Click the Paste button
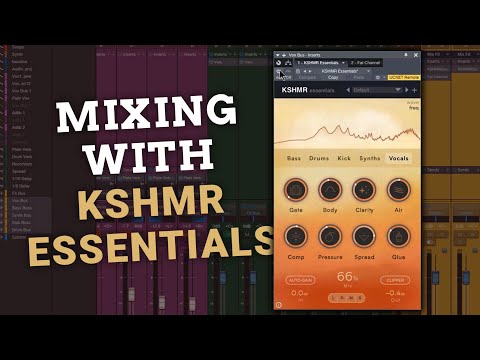480x360 pixels. click(359, 77)
